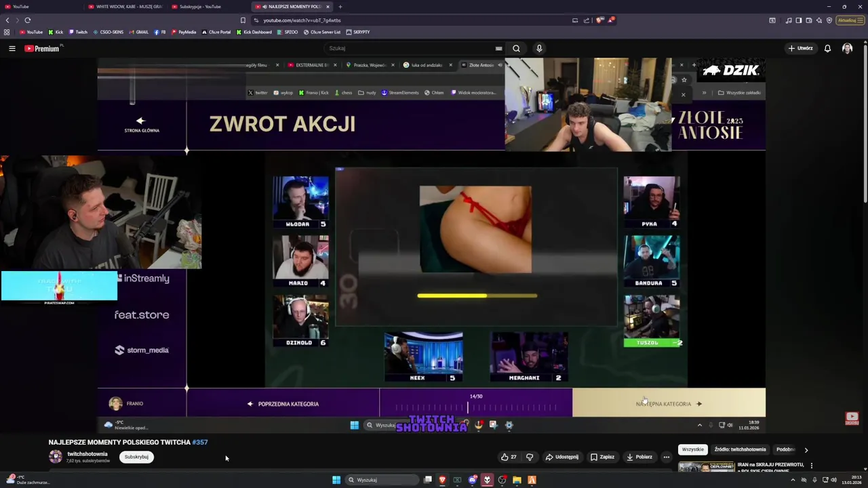Screen dimensions: 868x488
Task: Open the SKRYPTY bookmarks folder
Action: (358, 32)
